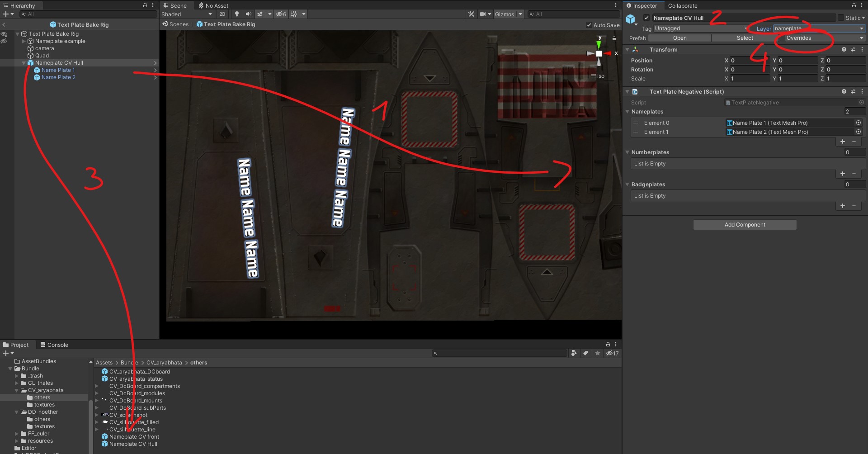Screen dimensions: 868x454
Task: Click Search by Label icon in Project panel
Action: (x=586, y=353)
